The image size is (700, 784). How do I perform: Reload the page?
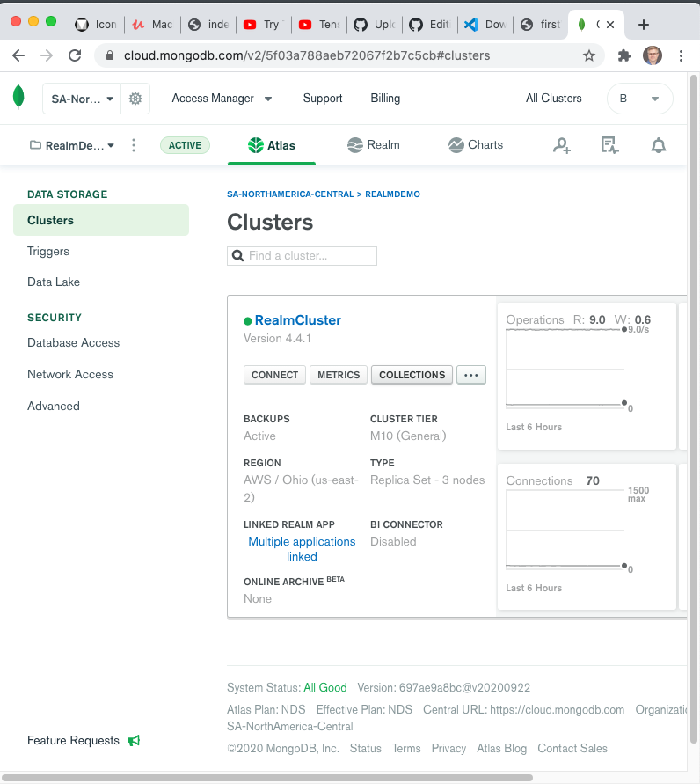coord(75,55)
